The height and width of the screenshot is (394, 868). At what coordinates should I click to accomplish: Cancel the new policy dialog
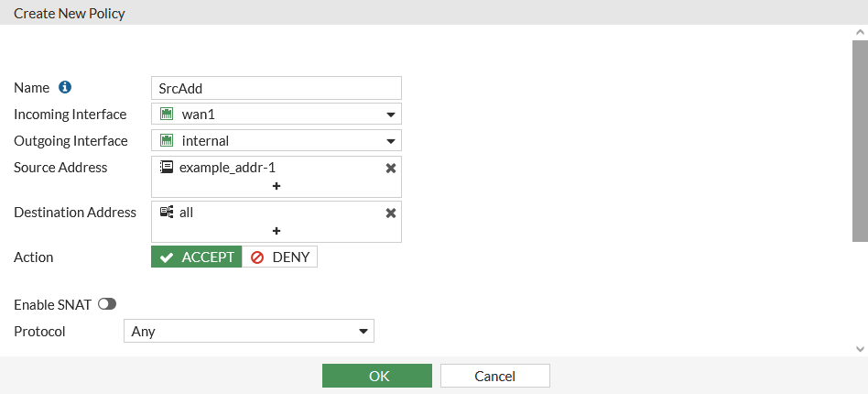(x=494, y=376)
